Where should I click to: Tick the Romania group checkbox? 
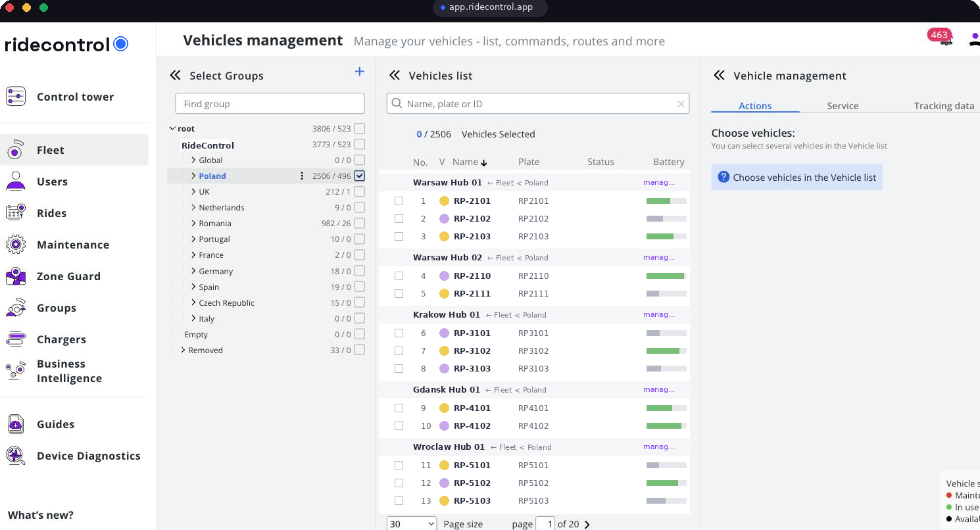click(x=359, y=223)
